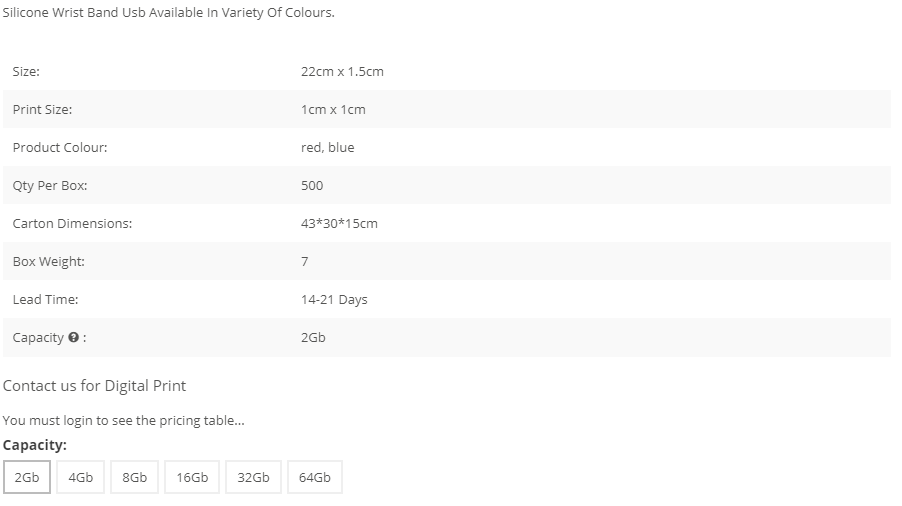
Task: Click the Capacity help question mark icon
Action: (73, 338)
